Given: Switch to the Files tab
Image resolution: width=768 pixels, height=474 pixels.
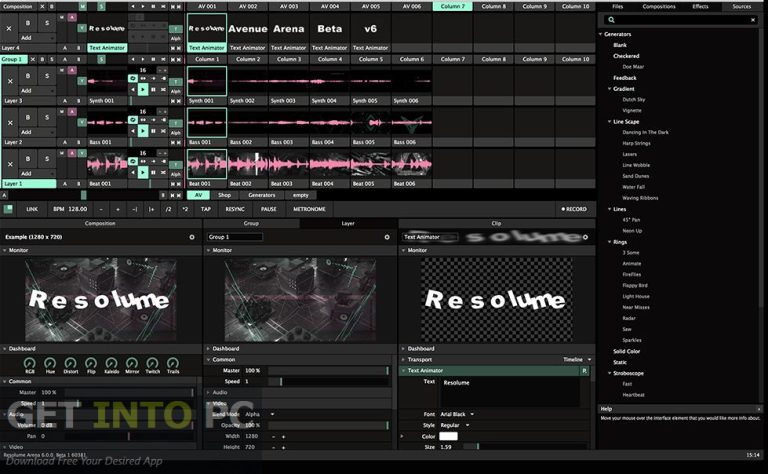Looking at the screenshot, I should pyautogui.click(x=618, y=6).
